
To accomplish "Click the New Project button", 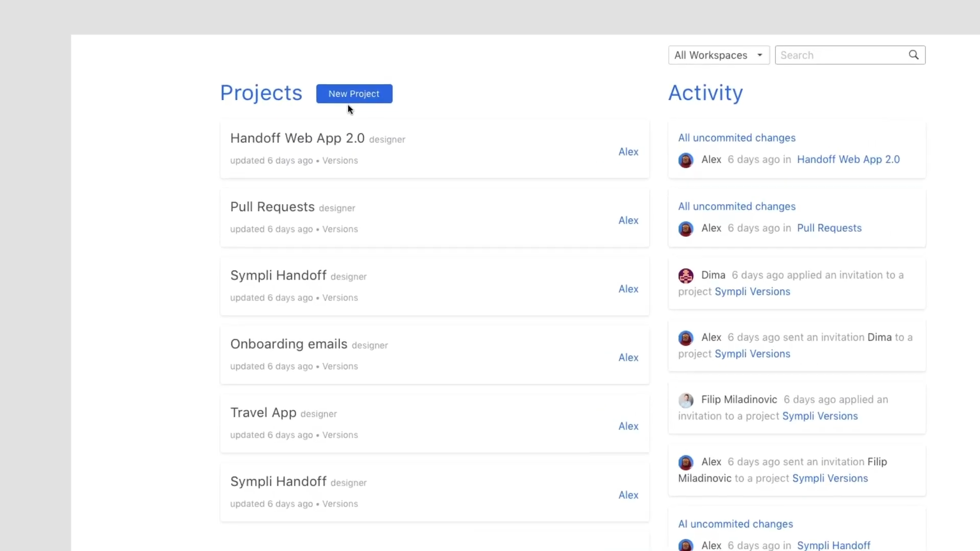I will tap(354, 94).
